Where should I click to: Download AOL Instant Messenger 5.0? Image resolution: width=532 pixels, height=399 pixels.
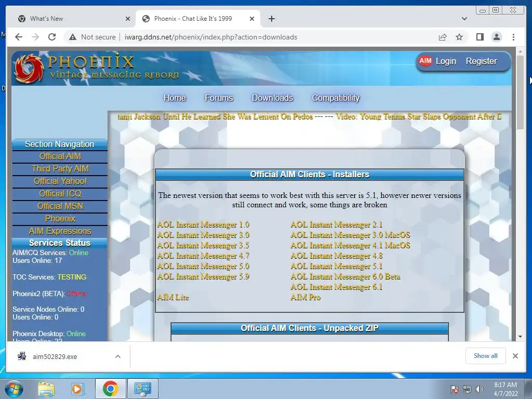pyautogui.click(x=203, y=267)
